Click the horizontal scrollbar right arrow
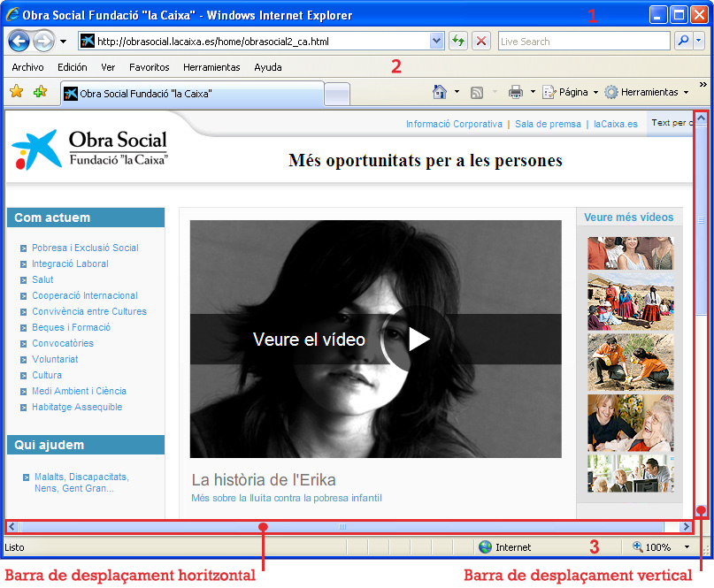Image resolution: width=714 pixels, height=588 pixels. click(687, 525)
